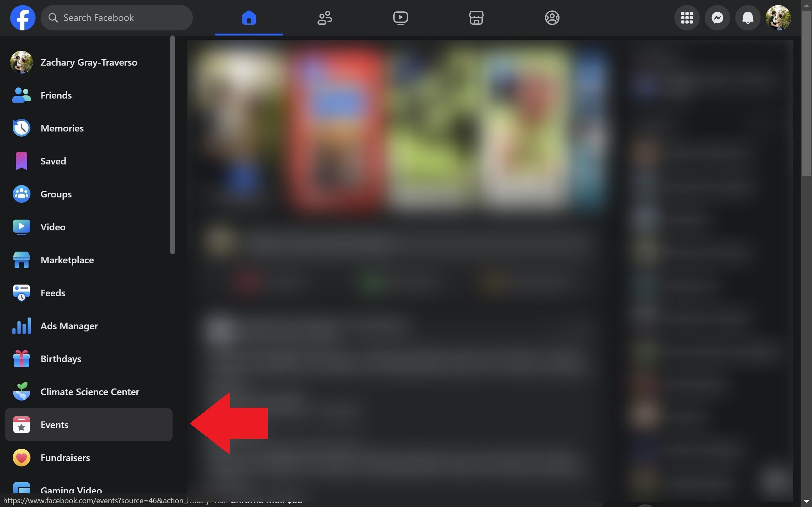The width and height of the screenshot is (812, 507).
Task: Click the Facebook home tab
Action: coord(248,17)
